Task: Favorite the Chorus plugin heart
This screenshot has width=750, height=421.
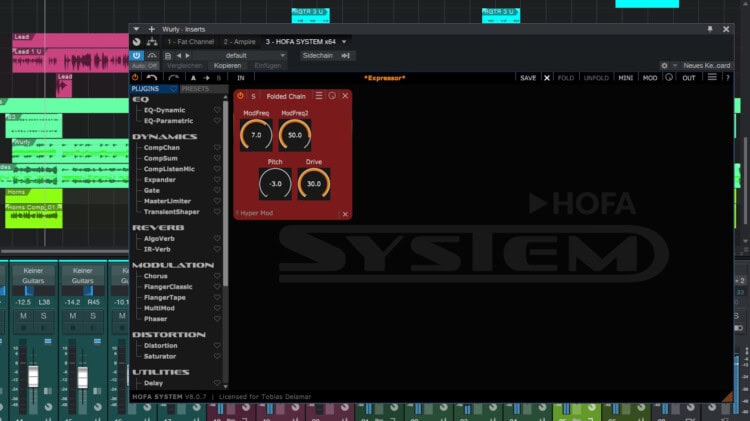Action: 217,276
